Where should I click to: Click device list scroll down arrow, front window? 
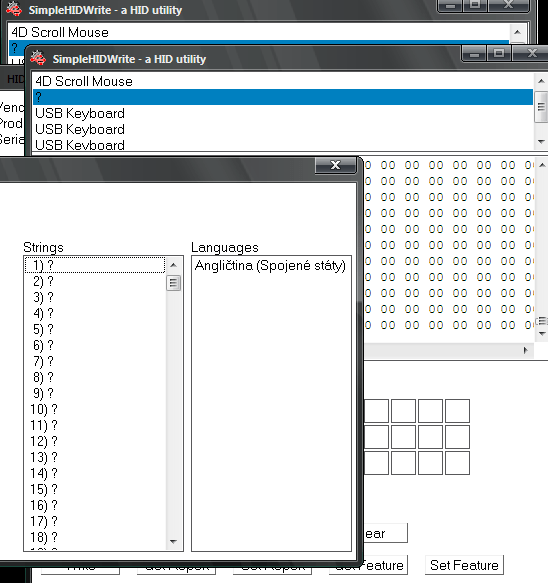pos(541,142)
